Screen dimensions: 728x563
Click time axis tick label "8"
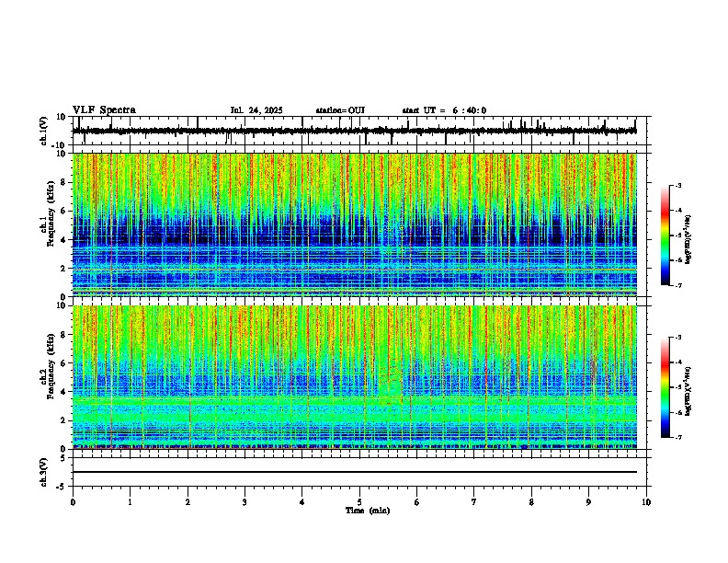(531, 502)
